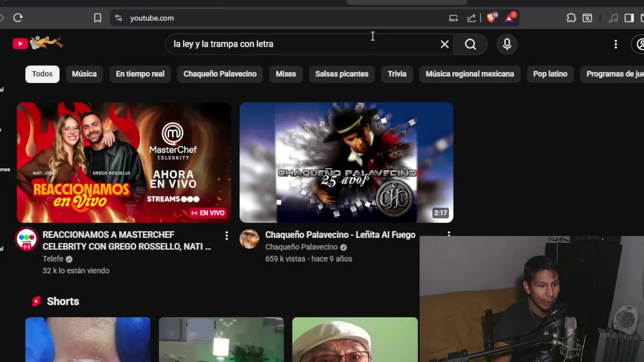The height and width of the screenshot is (362, 644).
Task: Open MasterChef Celebrity live stream thumbnail
Action: (x=124, y=162)
